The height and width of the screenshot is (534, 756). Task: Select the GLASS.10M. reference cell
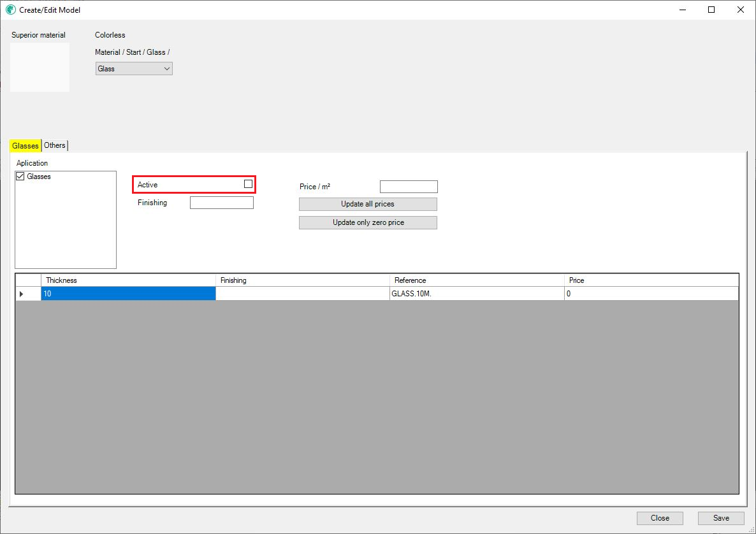click(476, 294)
